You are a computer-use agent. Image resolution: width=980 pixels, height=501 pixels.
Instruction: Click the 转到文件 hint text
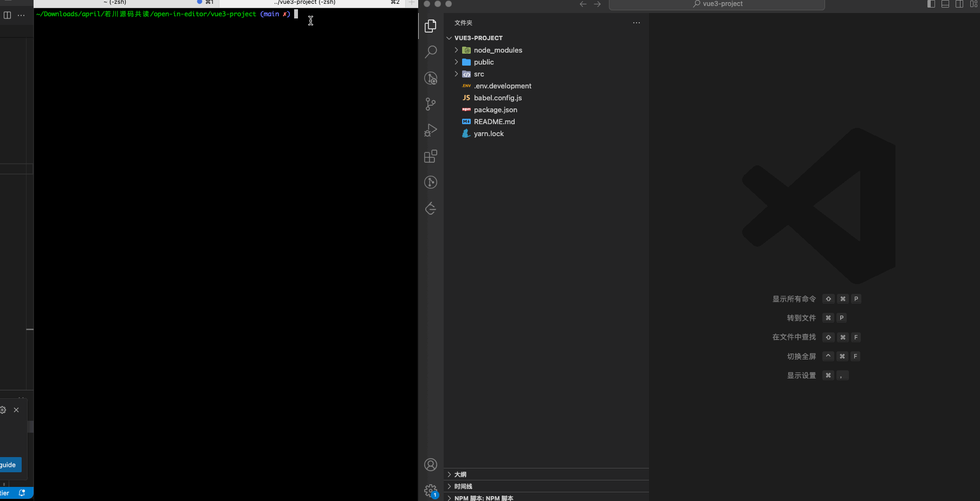801,318
